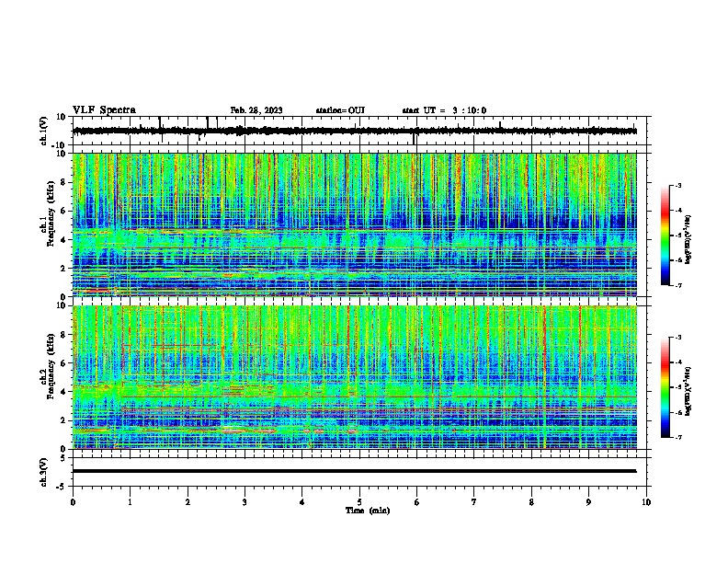Image resolution: width=728 pixels, height=563 pixels.
Task: Select the ch.1 voltage waveform panel
Action: [x=361, y=131]
